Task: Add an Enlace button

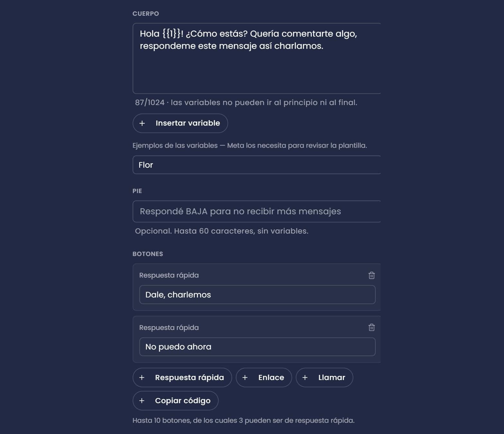Action: [x=264, y=377]
